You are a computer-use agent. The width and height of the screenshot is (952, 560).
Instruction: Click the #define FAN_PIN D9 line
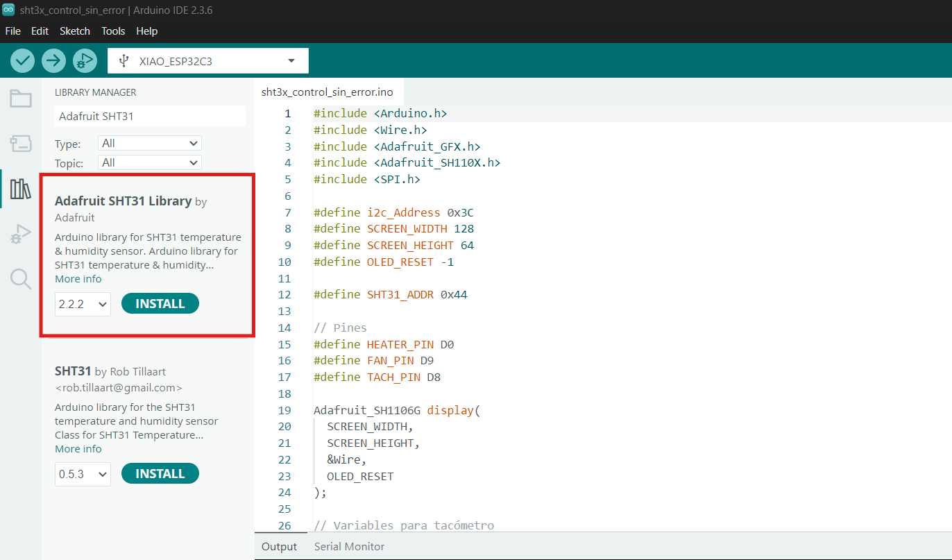[x=374, y=360]
